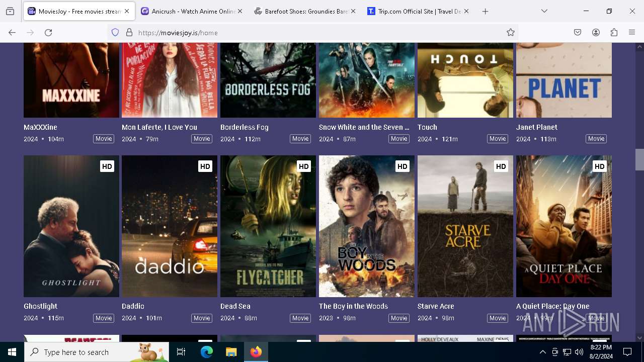Image resolution: width=644 pixels, height=362 pixels.
Task: Open the Daddio title link
Action: 133,306
